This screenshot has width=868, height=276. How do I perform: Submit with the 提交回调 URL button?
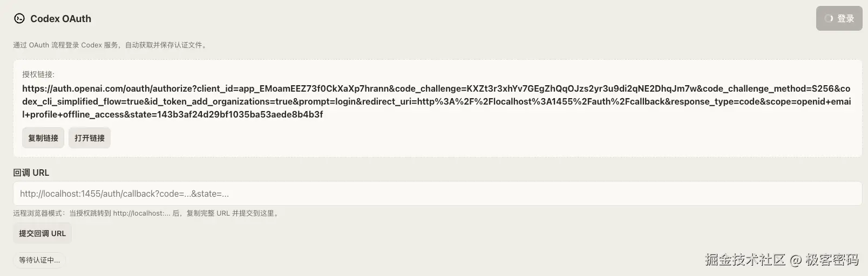42,233
